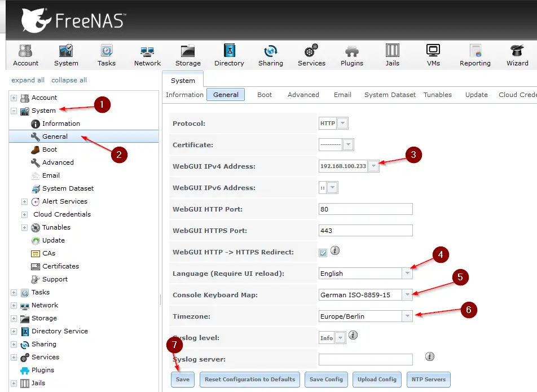The image size is (537, 392).
Task: Switch to the General tab
Action: point(226,95)
